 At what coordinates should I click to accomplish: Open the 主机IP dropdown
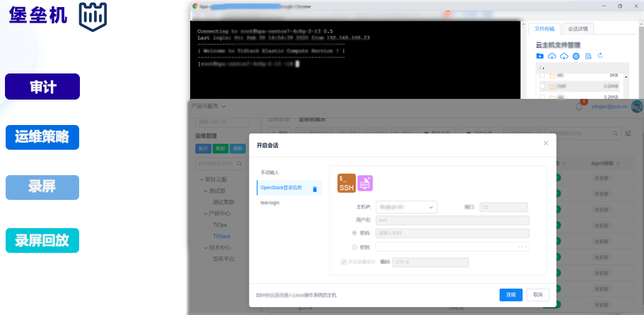[406, 207]
